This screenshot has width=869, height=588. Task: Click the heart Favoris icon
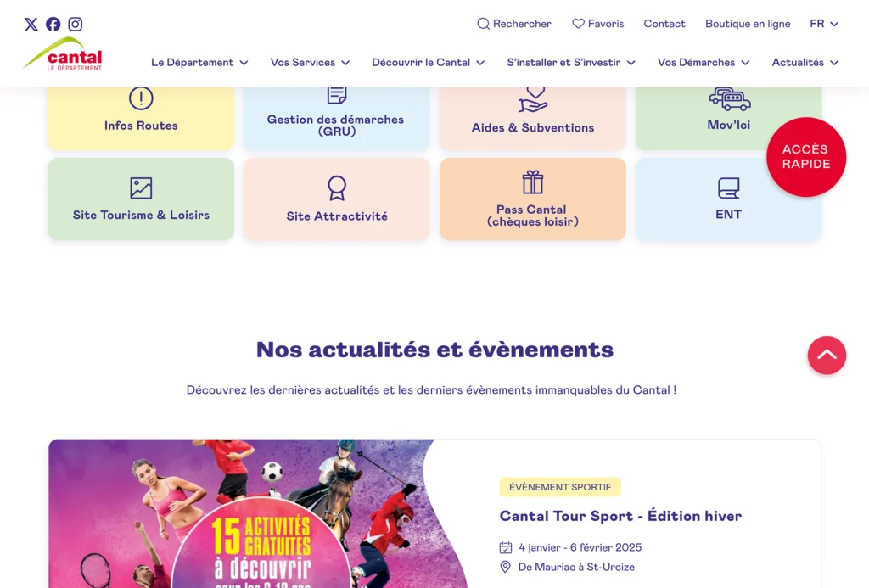(578, 23)
